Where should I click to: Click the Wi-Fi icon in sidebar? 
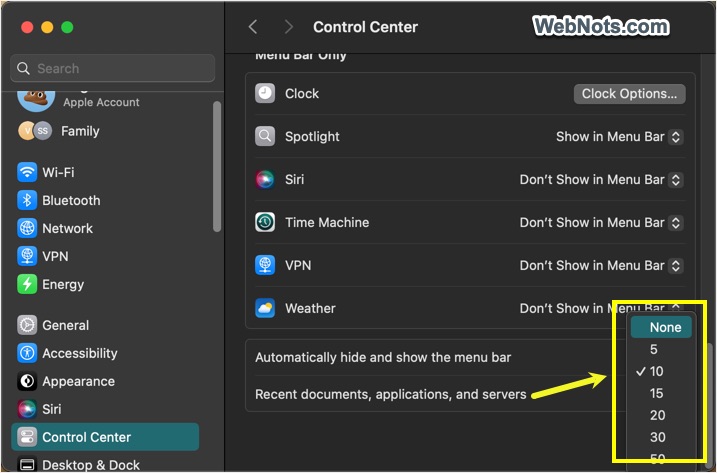(x=27, y=172)
